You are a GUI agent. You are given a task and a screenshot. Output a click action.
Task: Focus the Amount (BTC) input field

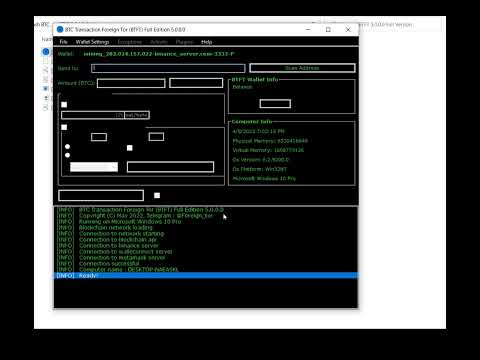(131, 83)
